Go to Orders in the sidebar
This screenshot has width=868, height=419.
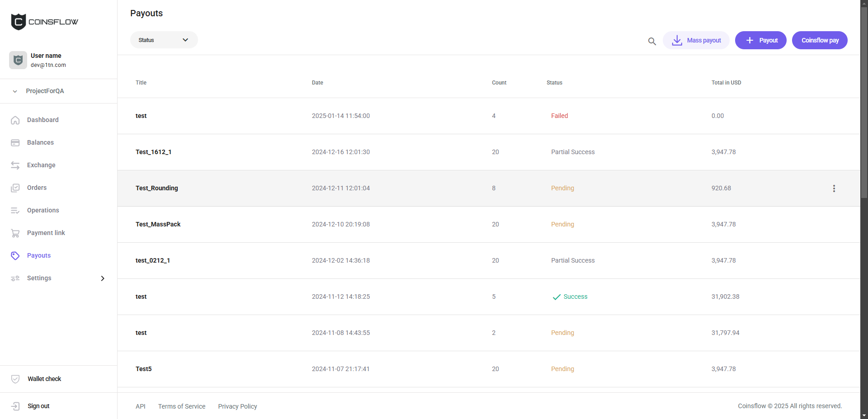click(37, 188)
